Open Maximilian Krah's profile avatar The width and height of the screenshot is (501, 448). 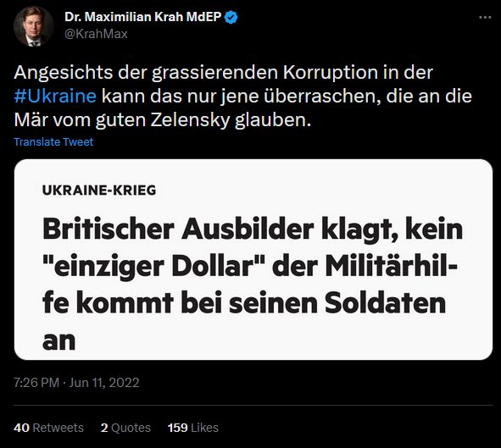click(33, 26)
